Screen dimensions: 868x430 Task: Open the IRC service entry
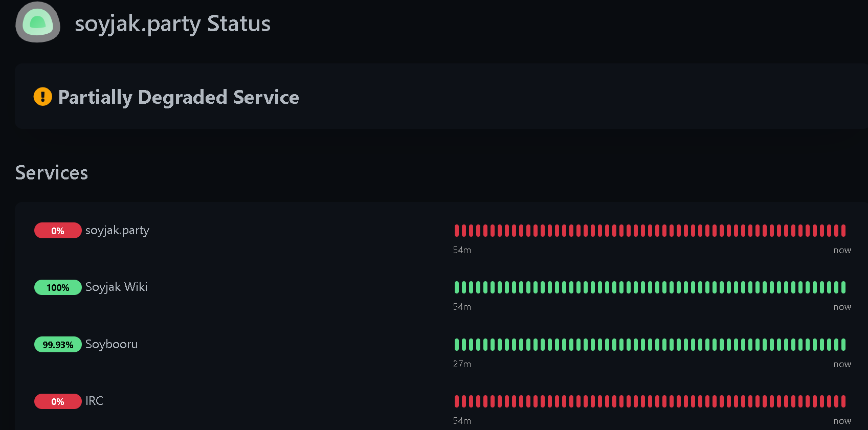[x=94, y=401]
